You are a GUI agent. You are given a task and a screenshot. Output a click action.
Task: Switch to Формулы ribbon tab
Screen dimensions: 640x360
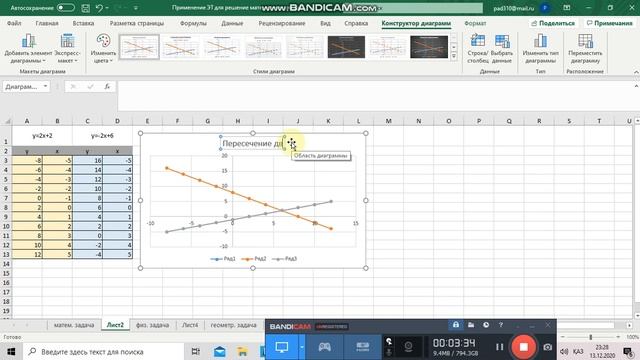coord(193,23)
